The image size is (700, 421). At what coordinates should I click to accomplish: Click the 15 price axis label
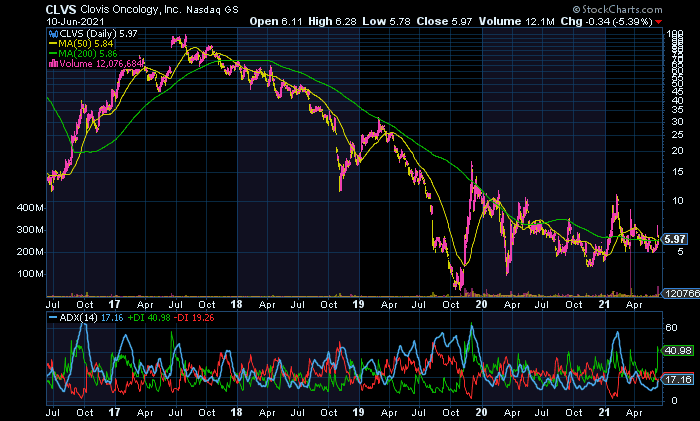[678, 172]
